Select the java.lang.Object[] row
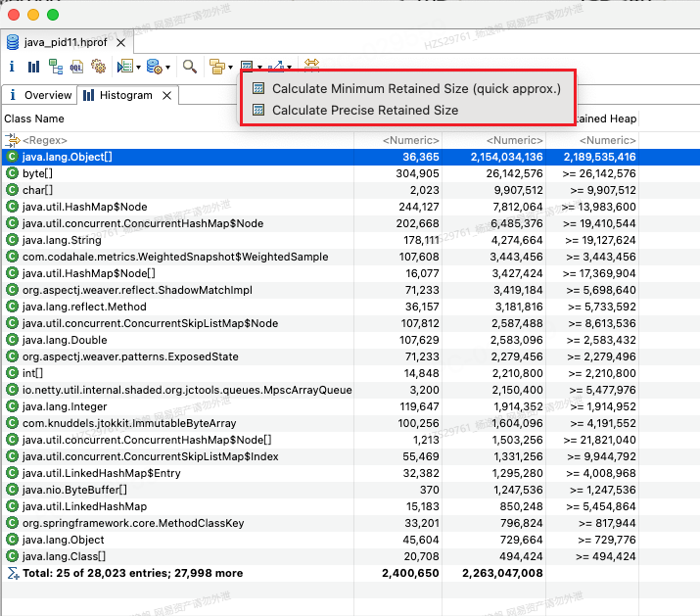Screen dimensions: 700x616 [x=350, y=157]
